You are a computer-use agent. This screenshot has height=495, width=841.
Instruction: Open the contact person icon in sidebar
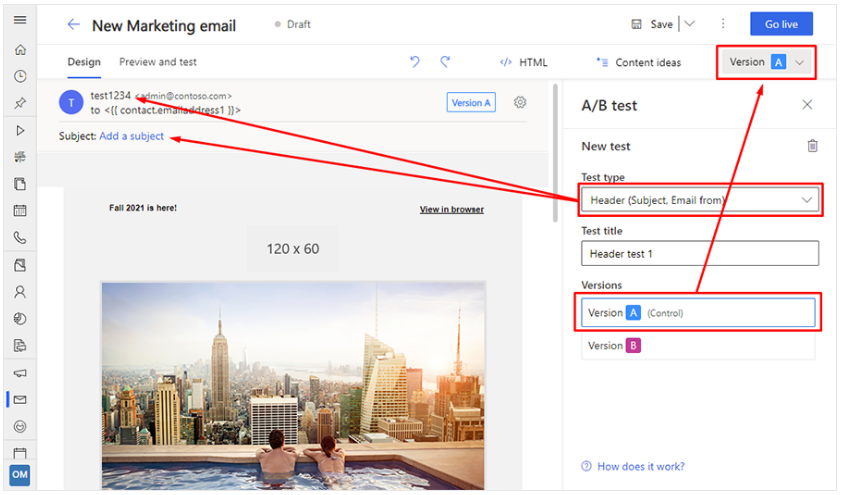click(20, 292)
